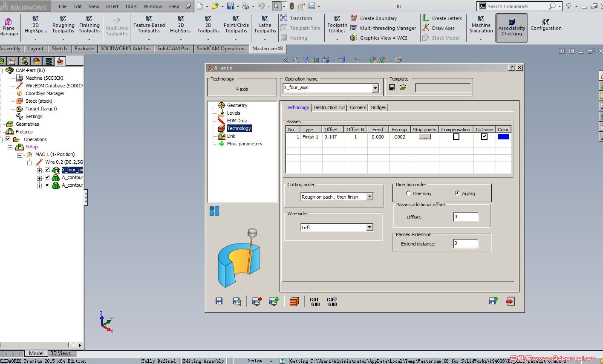Click the Rebuild traffic light icon
The width and height of the screenshot is (603, 364).
pyautogui.click(x=292, y=6)
